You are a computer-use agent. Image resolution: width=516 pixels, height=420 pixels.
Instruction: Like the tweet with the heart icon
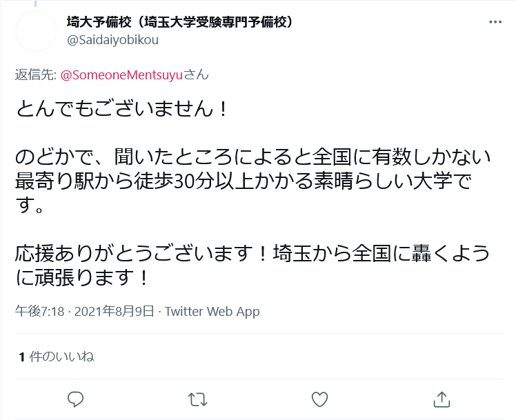click(x=319, y=399)
